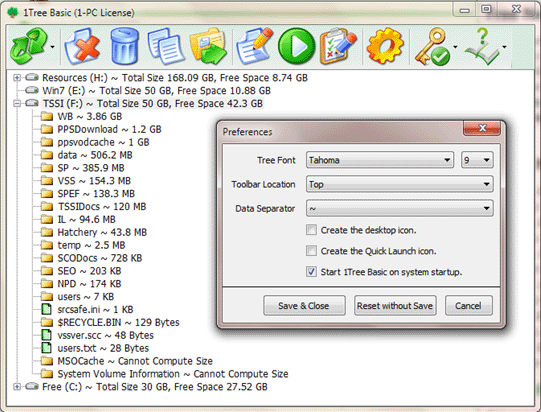This screenshot has height=412, width=541.
Task: Click the green play button icon
Action: click(296, 47)
